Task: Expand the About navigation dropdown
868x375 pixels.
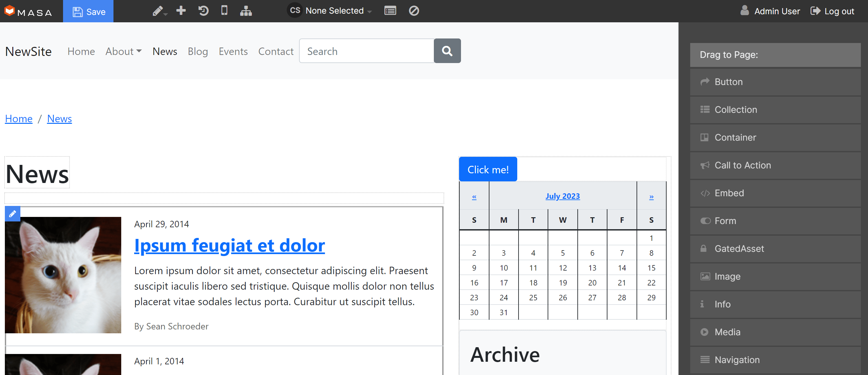Action: click(123, 51)
